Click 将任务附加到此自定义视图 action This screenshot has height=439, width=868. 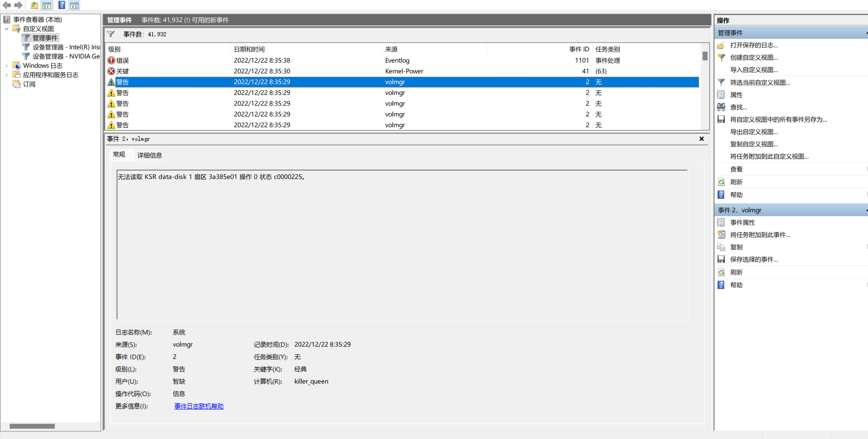[x=769, y=156]
